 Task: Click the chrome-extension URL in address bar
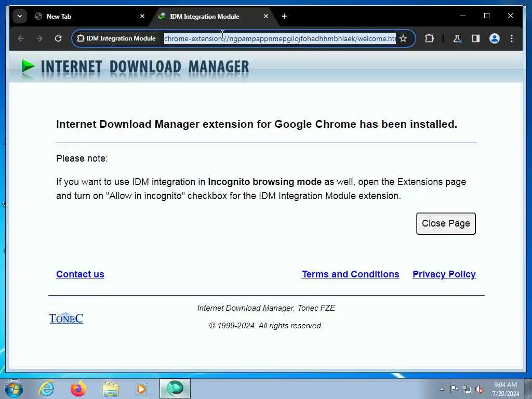[x=280, y=38]
